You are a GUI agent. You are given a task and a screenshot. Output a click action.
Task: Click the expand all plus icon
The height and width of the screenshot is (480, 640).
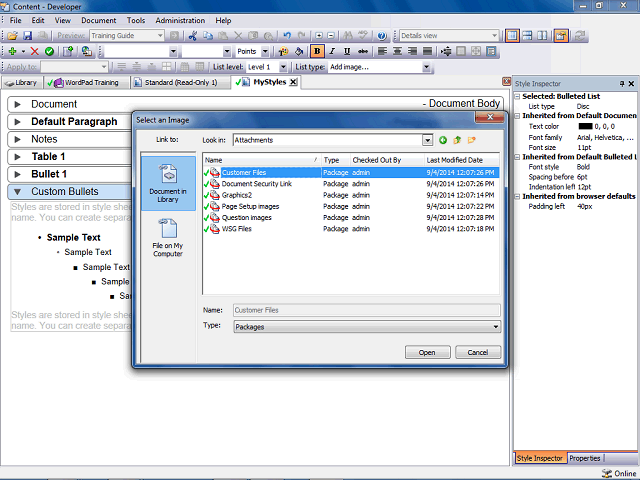point(319,36)
